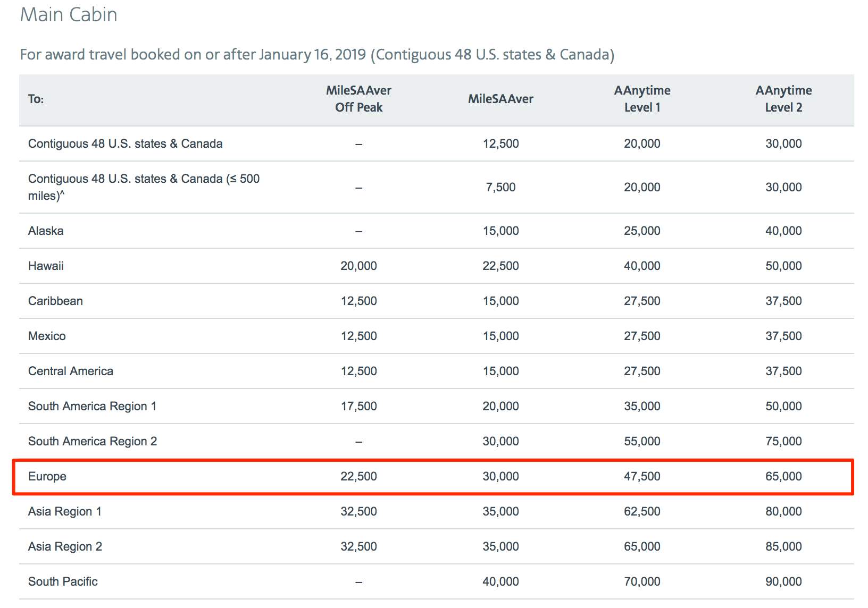Click the Main Cabin heading
The width and height of the screenshot is (868, 608).
click(69, 15)
